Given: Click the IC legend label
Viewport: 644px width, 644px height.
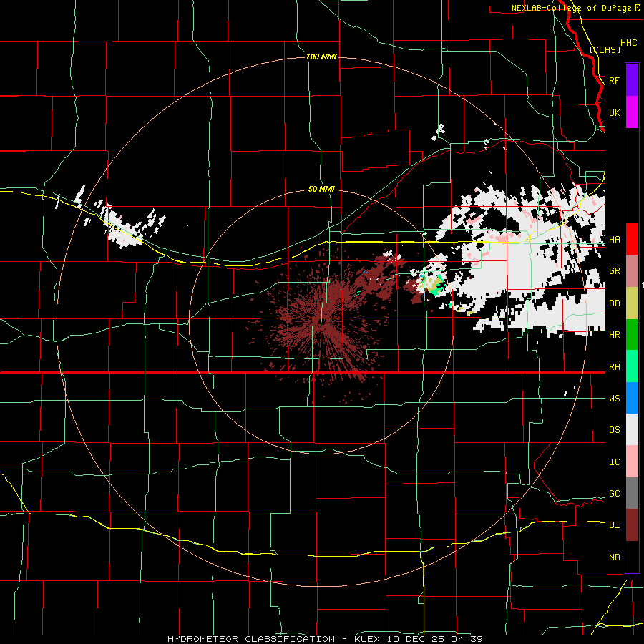Looking at the screenshot, I should 614,462.
